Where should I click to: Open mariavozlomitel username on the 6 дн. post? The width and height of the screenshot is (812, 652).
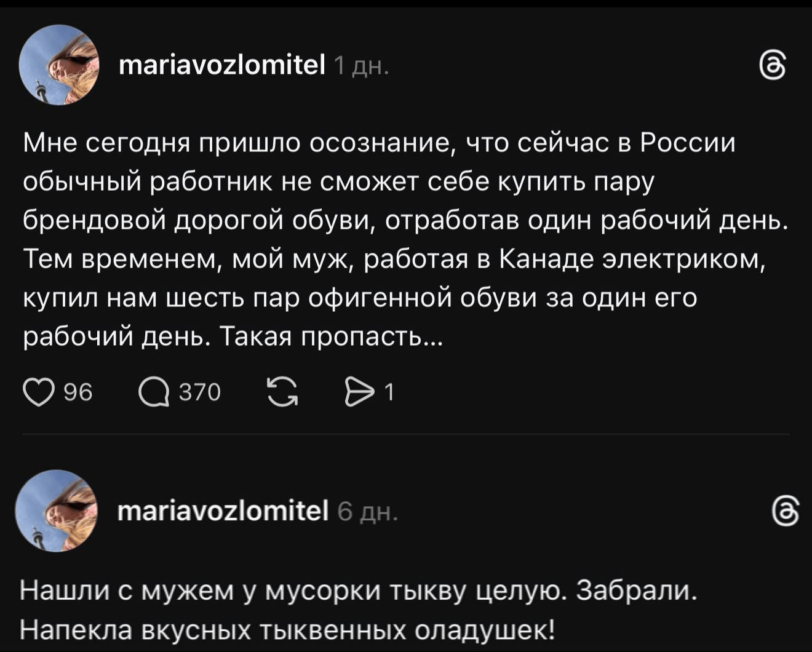pos(223,511)
